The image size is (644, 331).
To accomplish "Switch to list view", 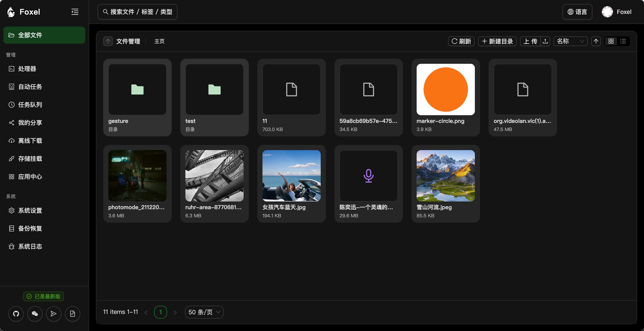I will [x=623, y=41].
